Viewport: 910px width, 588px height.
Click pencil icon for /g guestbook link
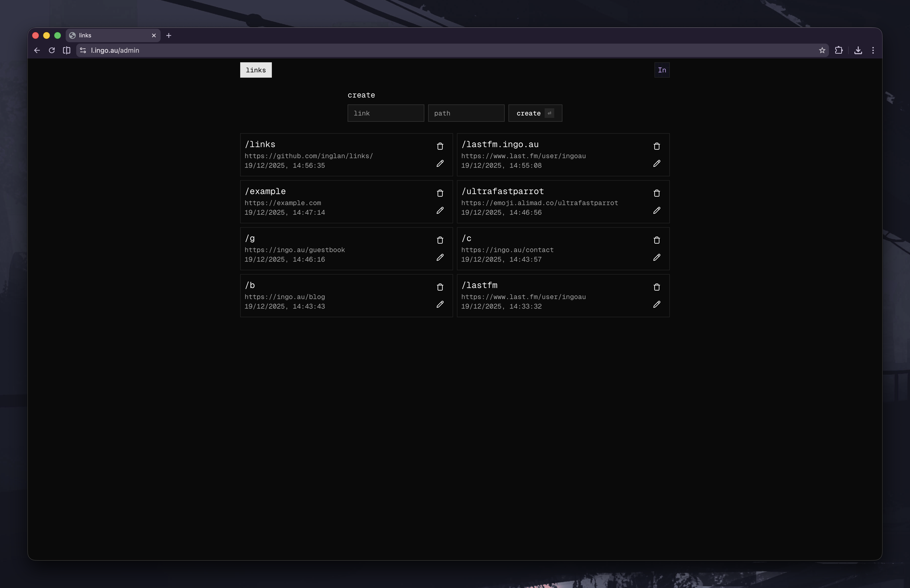click(440, 257)
